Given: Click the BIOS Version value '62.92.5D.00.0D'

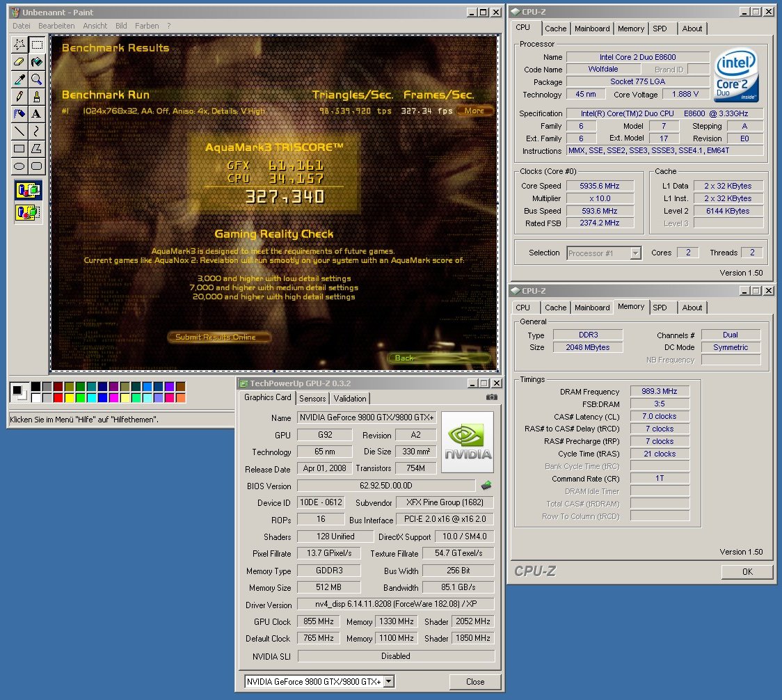Looking at the screenshot, I should click(386, 486).
